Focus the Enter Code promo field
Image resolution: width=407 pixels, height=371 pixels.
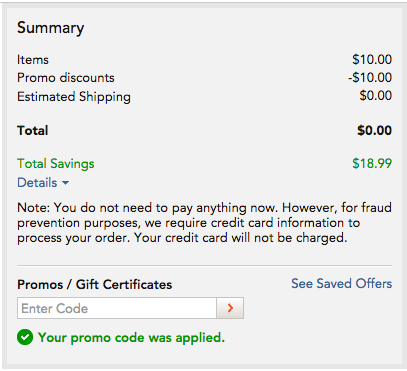point(117,308)
